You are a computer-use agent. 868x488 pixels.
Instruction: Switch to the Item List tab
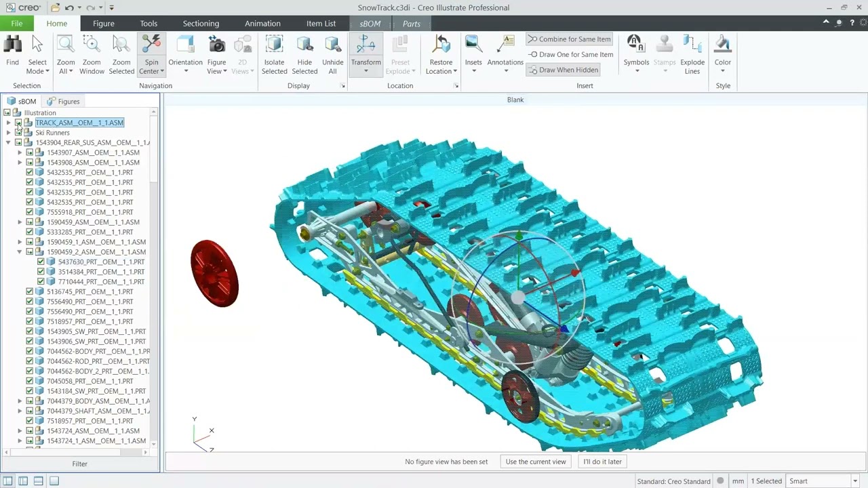pos(321,23)
